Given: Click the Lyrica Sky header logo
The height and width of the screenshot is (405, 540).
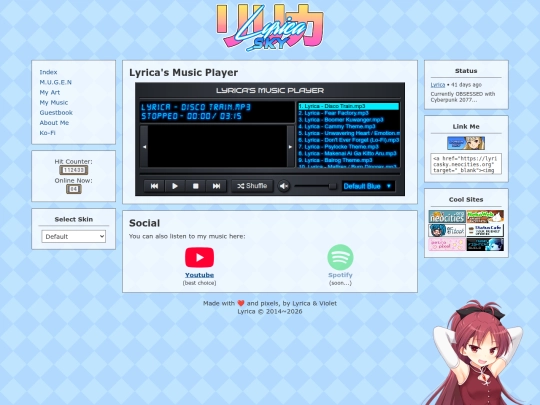Looking at the screenshot, I should [x=270, y=28].
